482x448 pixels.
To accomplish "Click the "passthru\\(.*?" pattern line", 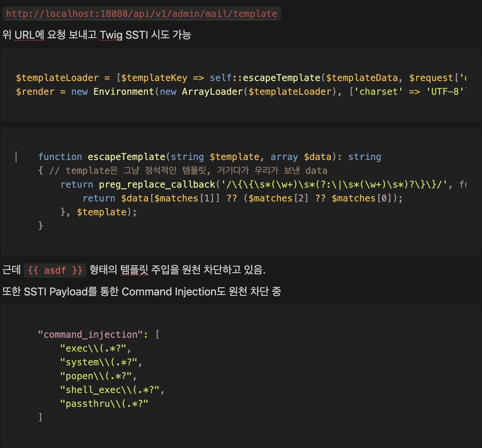I will pos(104,404).
